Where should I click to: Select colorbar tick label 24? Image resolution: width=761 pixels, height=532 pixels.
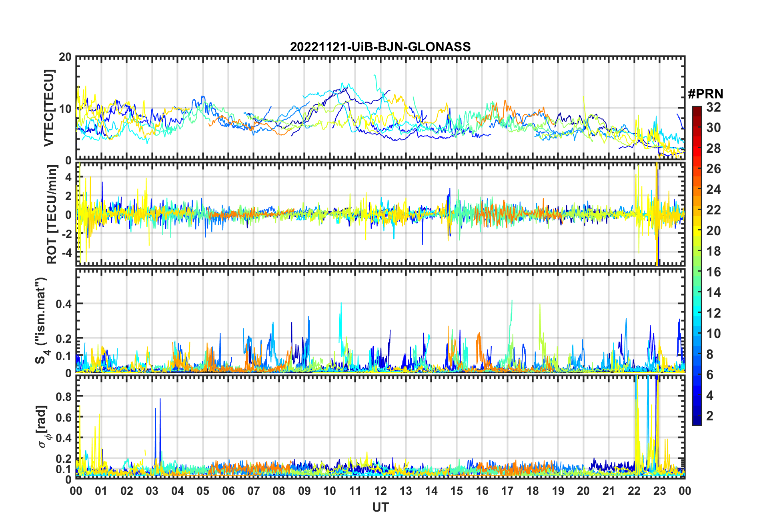[x=713, y=190]
